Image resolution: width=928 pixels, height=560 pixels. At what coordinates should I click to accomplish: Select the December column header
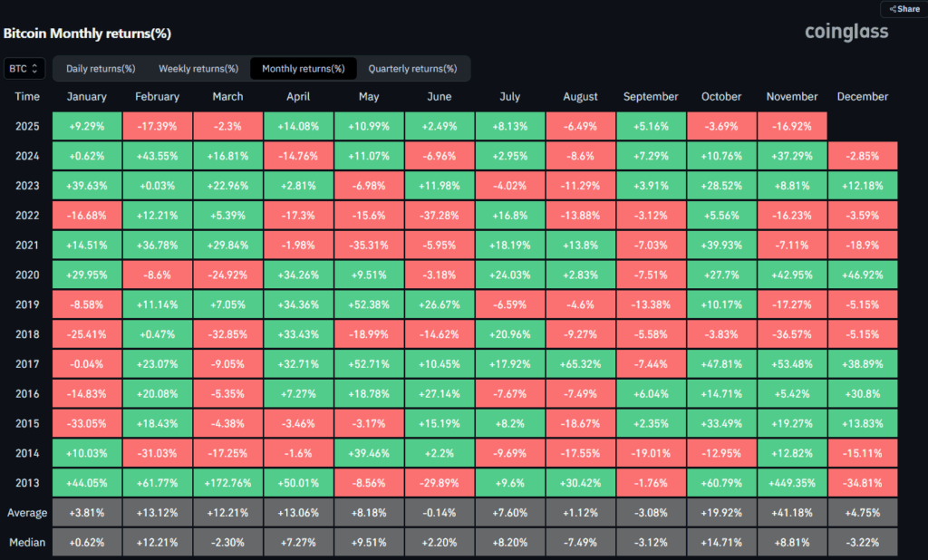click(863, 97)
